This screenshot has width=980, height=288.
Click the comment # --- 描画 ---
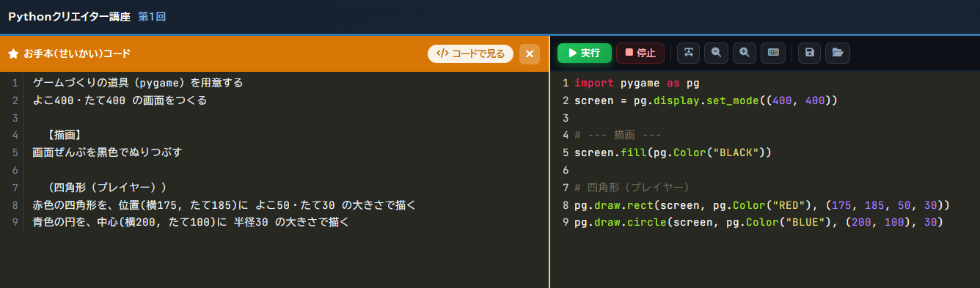pyautogui.click(x=618, y=136)
